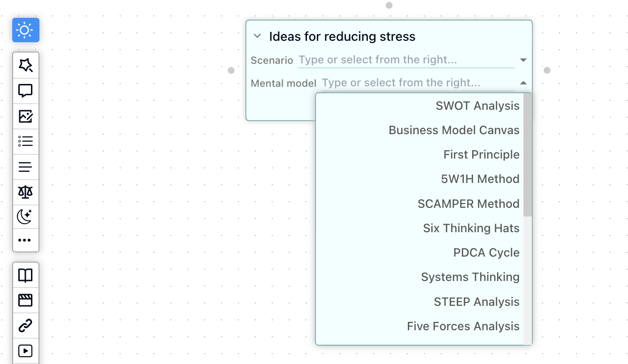Select the sparkle generation tool
Screen dimensions: 628x364
pyautogui.click(x=26, y=65)
